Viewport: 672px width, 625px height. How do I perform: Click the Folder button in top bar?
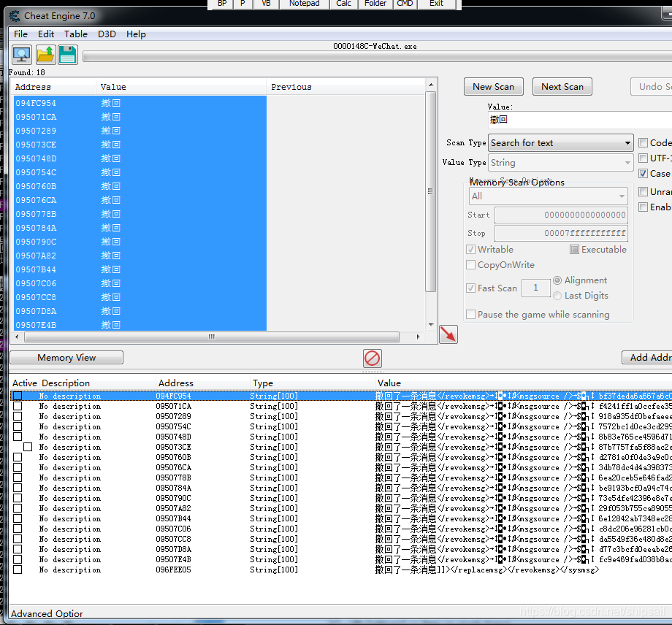point(375,4)
